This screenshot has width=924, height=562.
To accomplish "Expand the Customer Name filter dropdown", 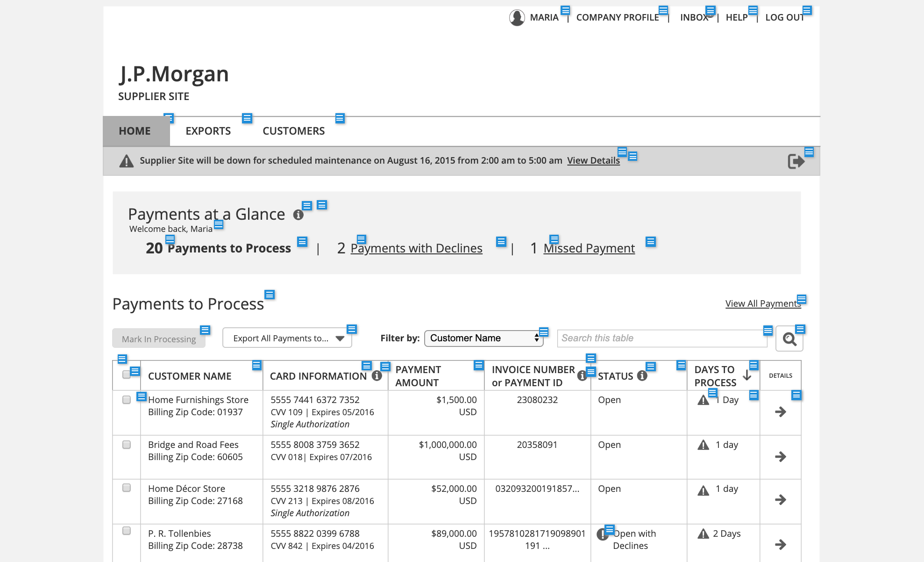I will click(483, 338).
